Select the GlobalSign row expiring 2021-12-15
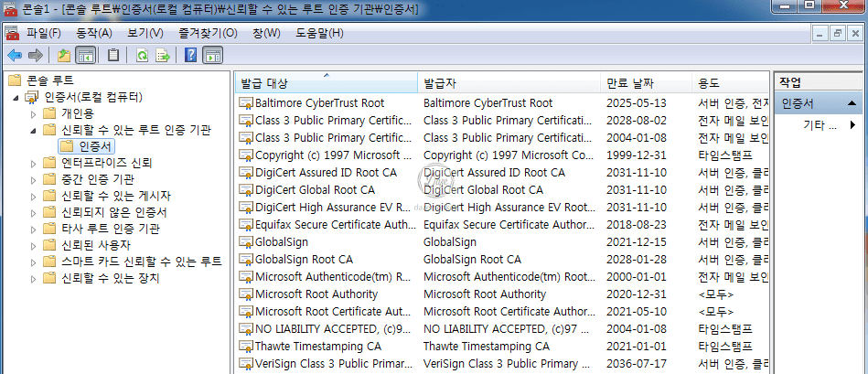The width and height of the screenshot is (868, 374). point(503,242)
